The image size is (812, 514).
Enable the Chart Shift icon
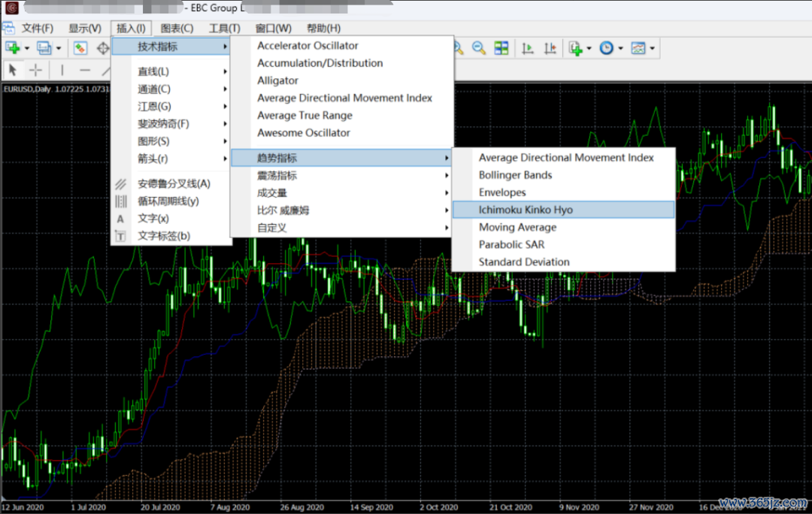click(x=550, y=48)
